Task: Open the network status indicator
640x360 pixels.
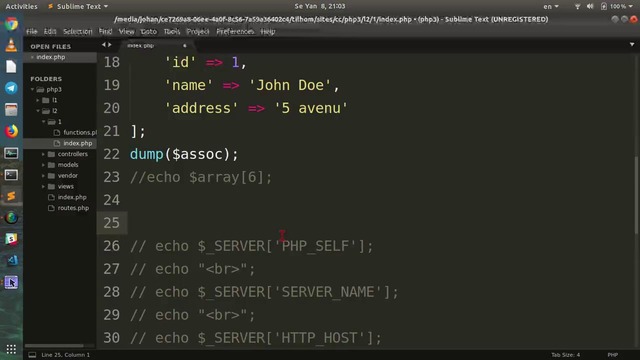Action: coord(577,6)
